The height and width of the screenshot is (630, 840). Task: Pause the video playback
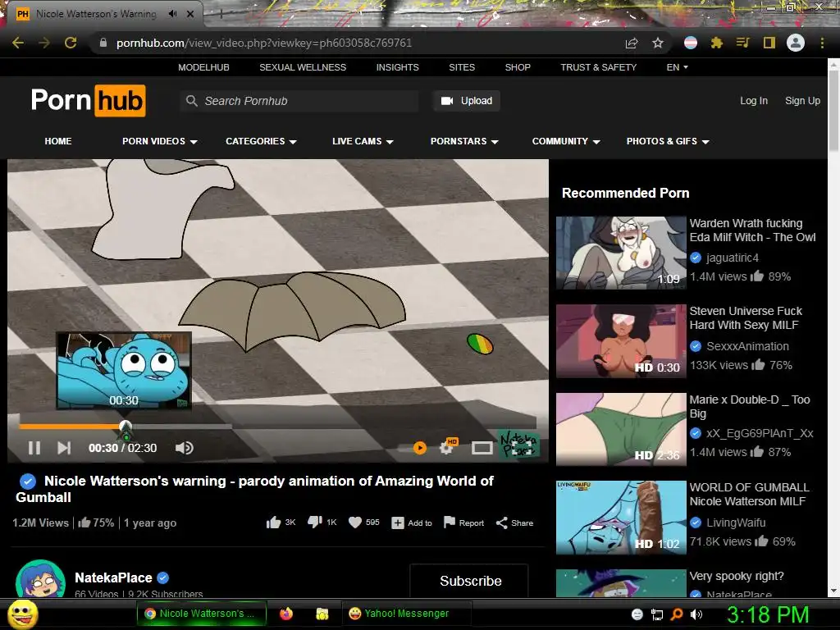click(x=34, y=448)
